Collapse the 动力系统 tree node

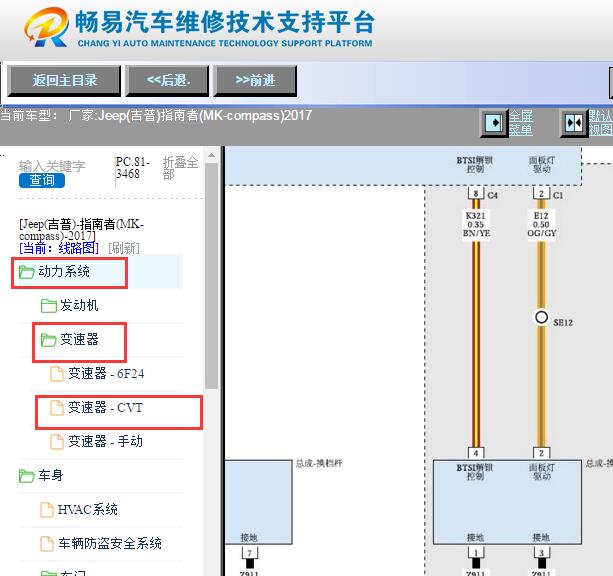pyautogui.click(x=64, y=271)
